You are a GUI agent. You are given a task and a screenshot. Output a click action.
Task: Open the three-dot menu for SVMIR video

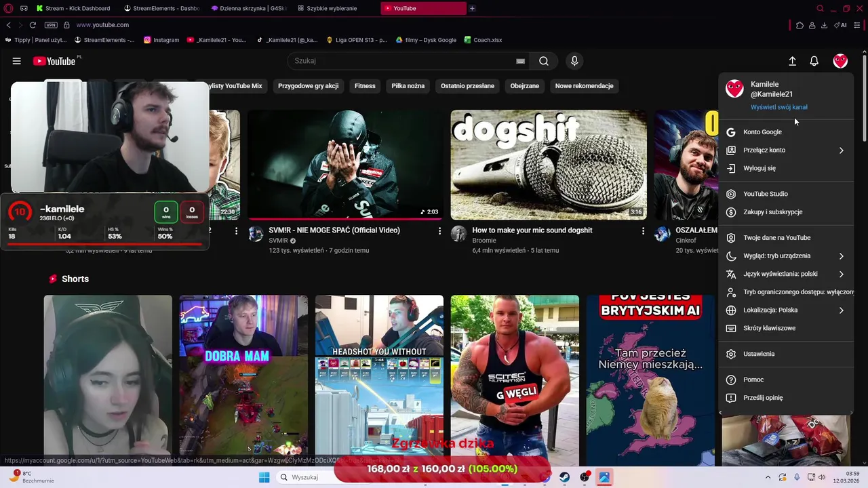(x=439, y=231)
